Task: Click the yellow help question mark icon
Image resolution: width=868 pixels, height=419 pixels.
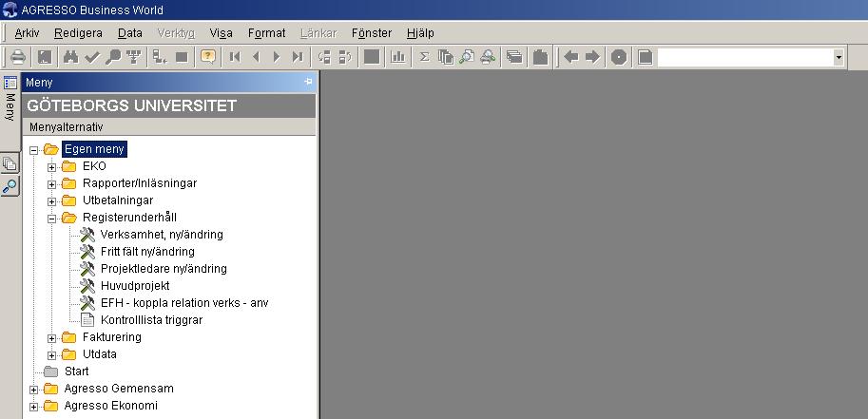Action: tap(208, 57)
